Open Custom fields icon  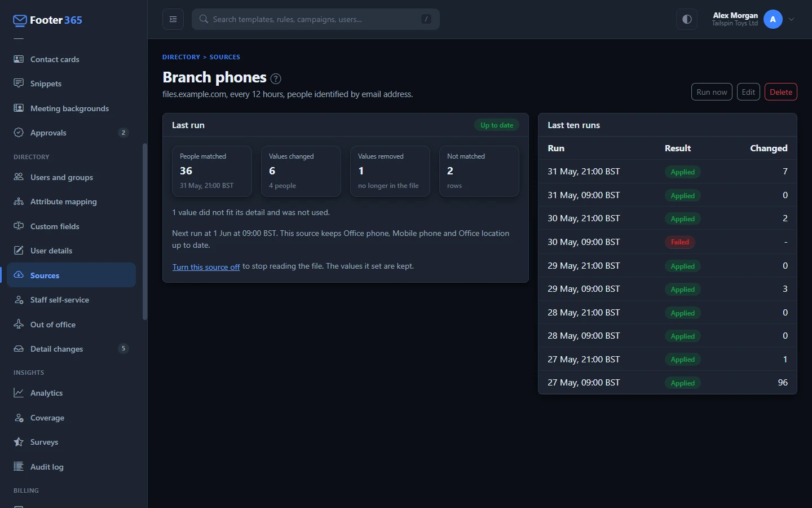[19, 226]
